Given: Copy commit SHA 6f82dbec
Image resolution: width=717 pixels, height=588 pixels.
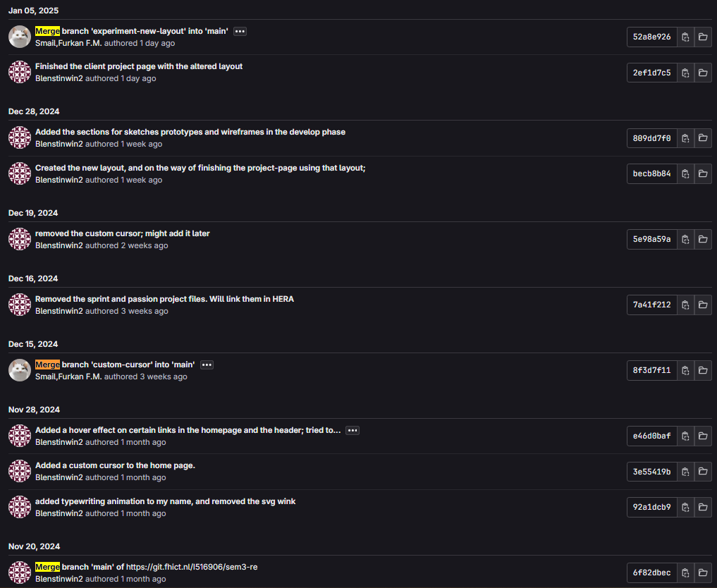Looking at the screenshot, I should coord(685,572).
